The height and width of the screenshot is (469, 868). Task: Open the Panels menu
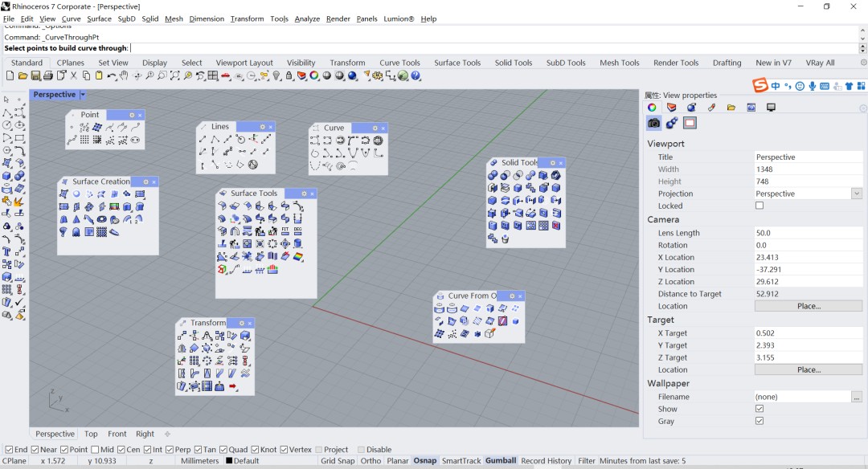tap(366, 18)
